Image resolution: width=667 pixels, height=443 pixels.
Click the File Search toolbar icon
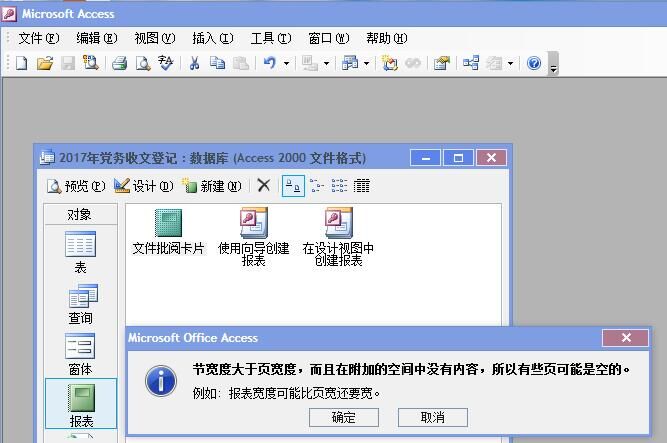pyautogui.click(x=91, y=63)
